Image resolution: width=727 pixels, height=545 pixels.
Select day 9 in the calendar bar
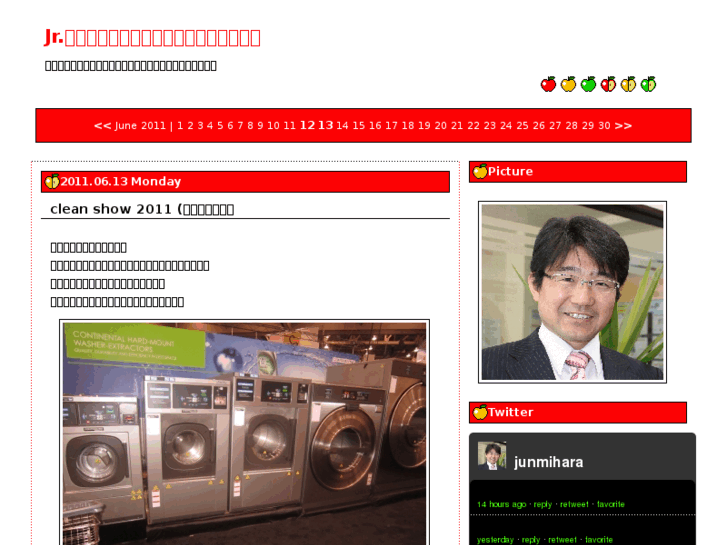[260, 126]
